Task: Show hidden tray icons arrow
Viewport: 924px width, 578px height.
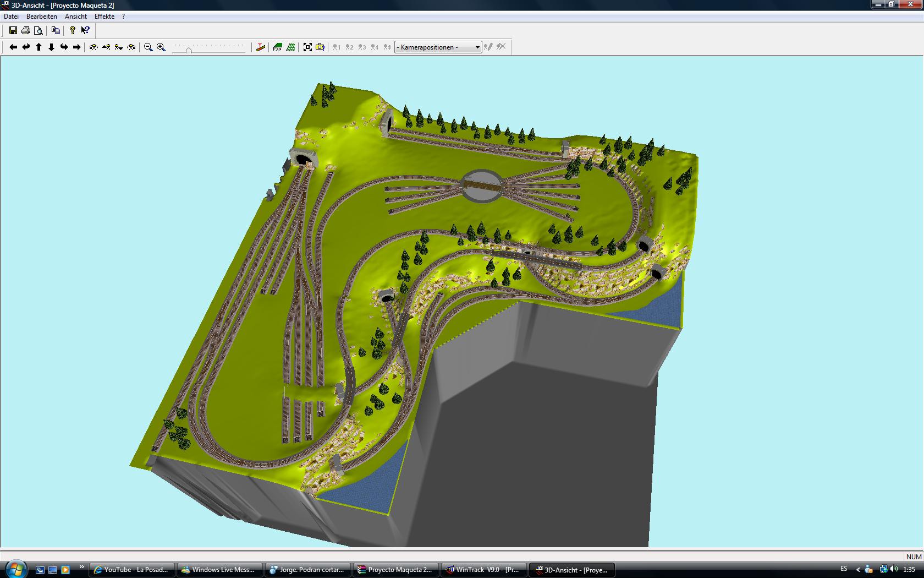Action: coord(857,570)
